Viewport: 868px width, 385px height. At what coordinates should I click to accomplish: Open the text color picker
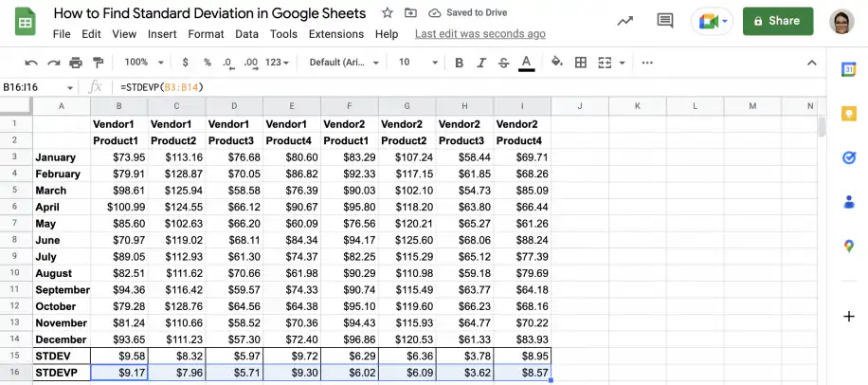[x=527, y=63]
